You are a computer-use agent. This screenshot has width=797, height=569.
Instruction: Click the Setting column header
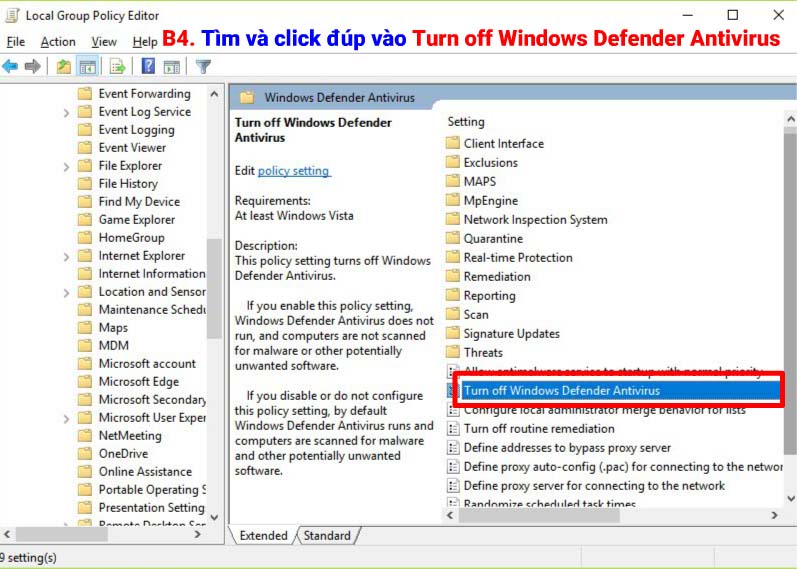click(466, 122)
